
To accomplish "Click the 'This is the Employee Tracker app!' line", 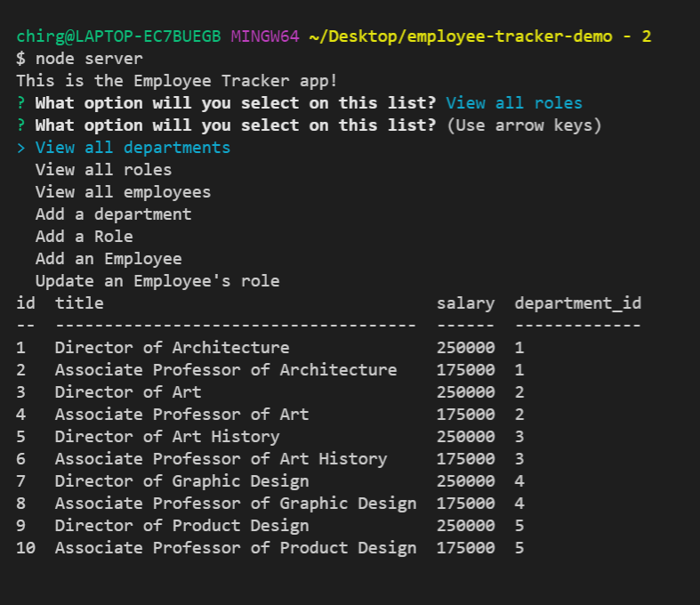I will [x=177, y=81].
